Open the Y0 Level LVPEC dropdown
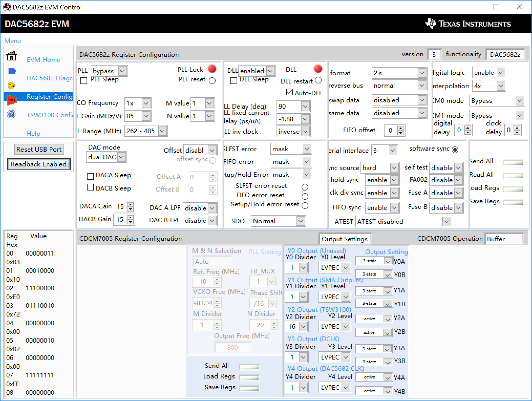 pos(335,268)
